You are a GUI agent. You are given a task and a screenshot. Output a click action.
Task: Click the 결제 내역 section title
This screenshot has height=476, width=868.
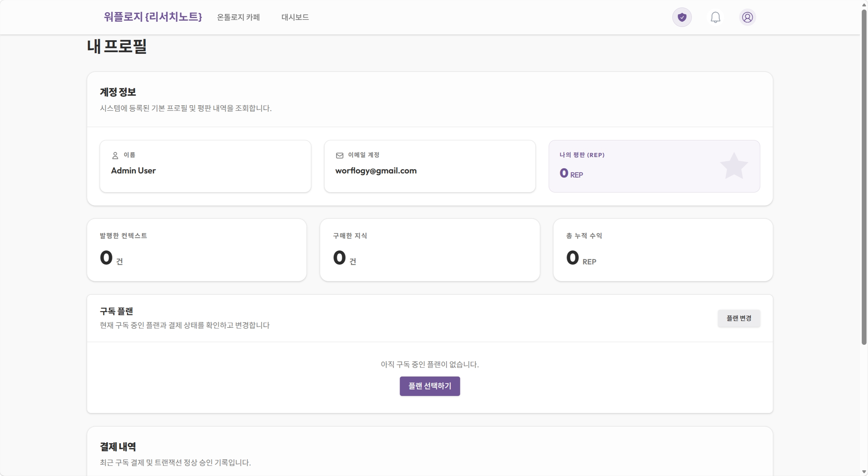(118, 447)
